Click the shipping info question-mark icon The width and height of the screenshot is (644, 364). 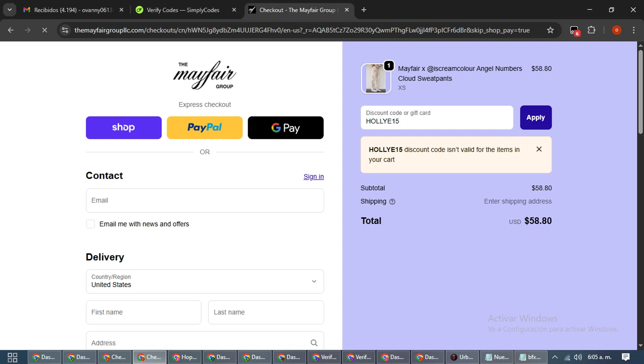[392, 202]
